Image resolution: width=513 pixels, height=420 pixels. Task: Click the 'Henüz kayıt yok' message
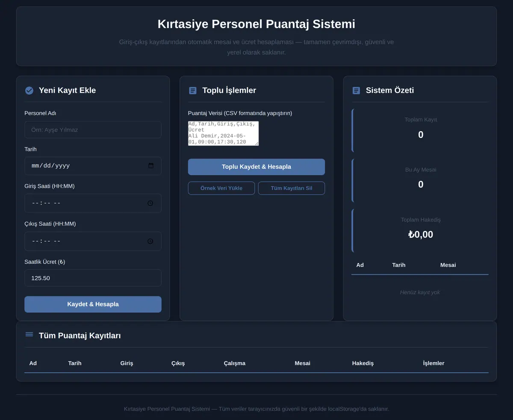420,293
